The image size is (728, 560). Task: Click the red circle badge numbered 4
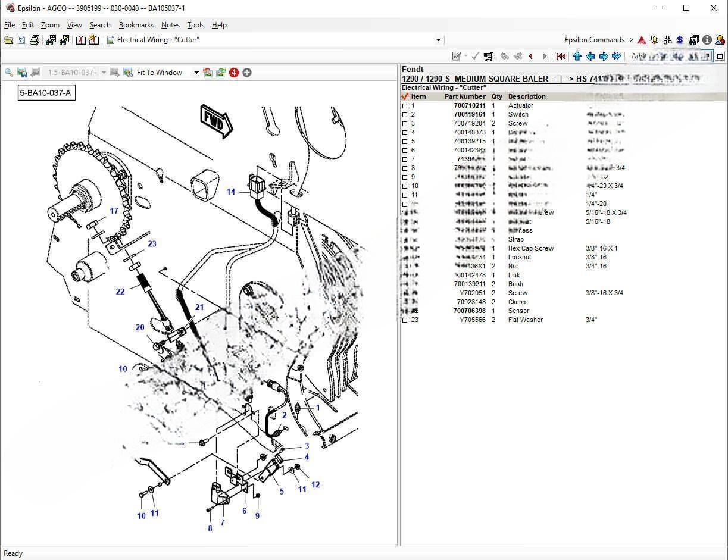[x=234, y=73]
